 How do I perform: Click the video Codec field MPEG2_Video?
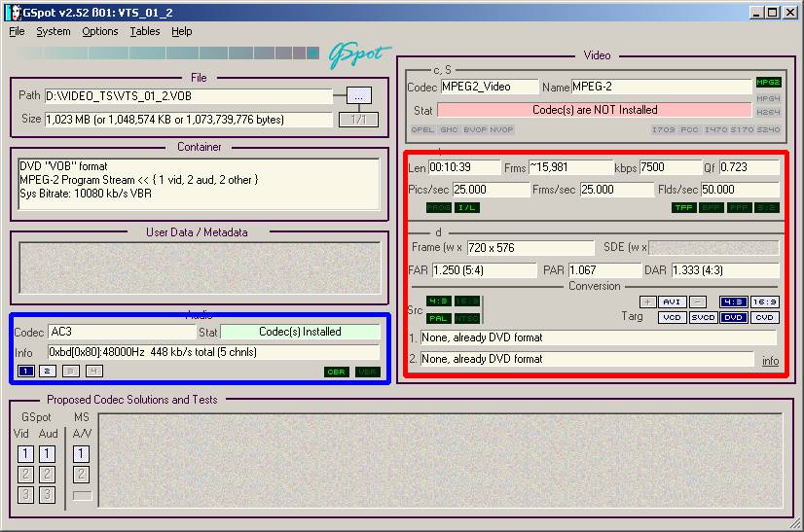pos(490,87)
